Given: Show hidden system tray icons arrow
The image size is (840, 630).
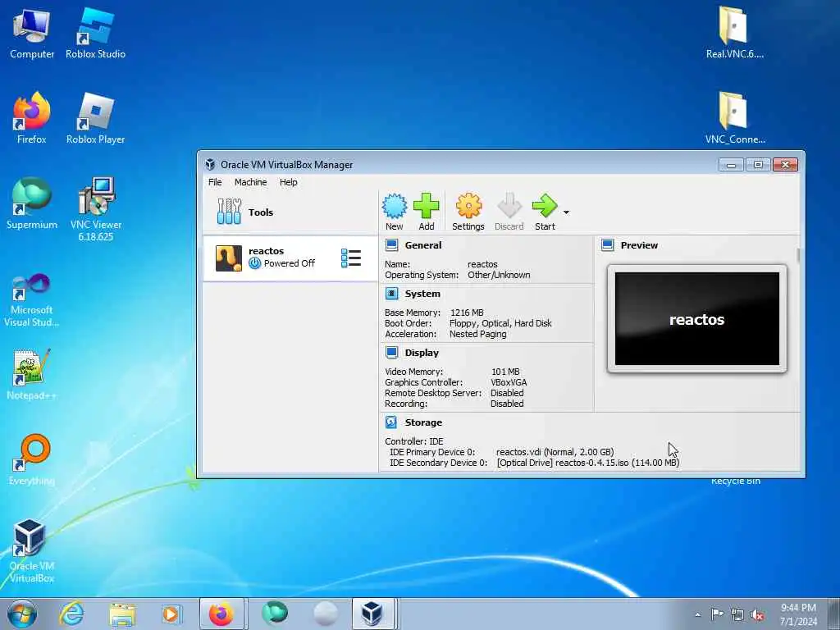Looking at the screenshot, I should coord(697,614).
